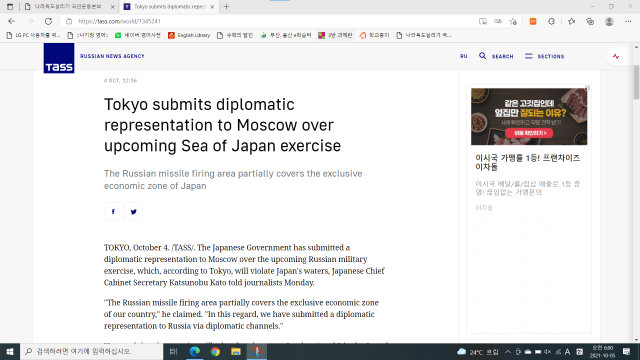Viewport: 640px width, 360px height.
Task: Open File Explorer from the taskbar
Action: [x=236, y=351]
